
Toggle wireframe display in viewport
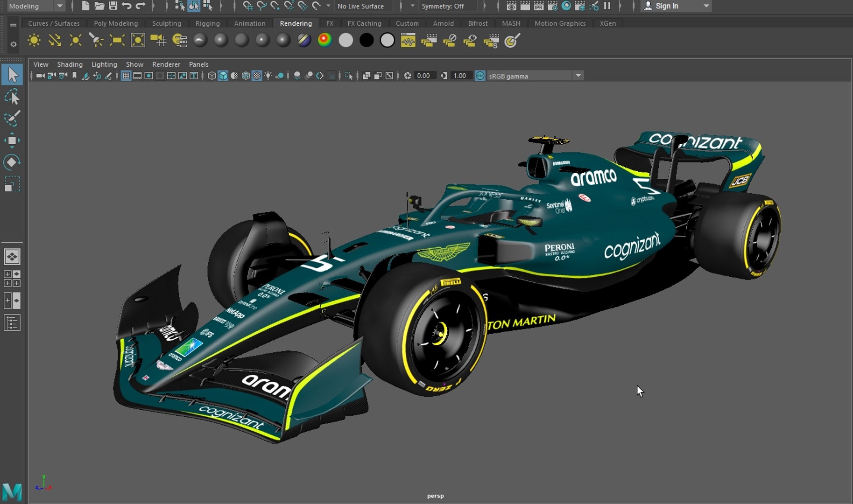point(211,76)
